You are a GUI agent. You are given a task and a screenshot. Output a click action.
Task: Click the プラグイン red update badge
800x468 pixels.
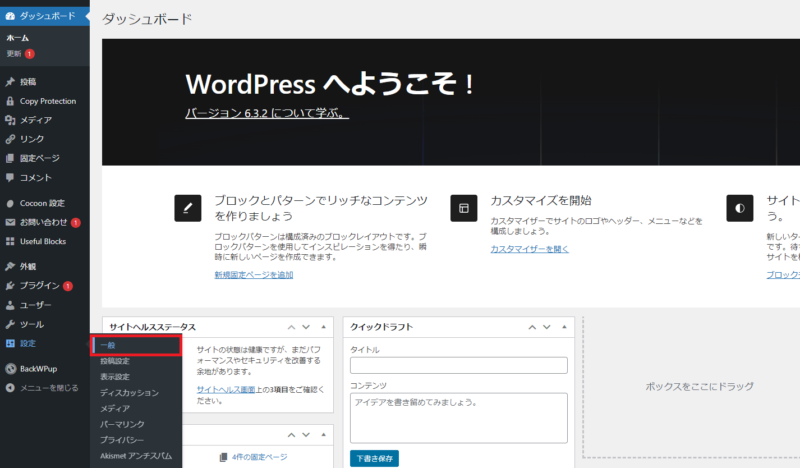(x=67, y=286)
